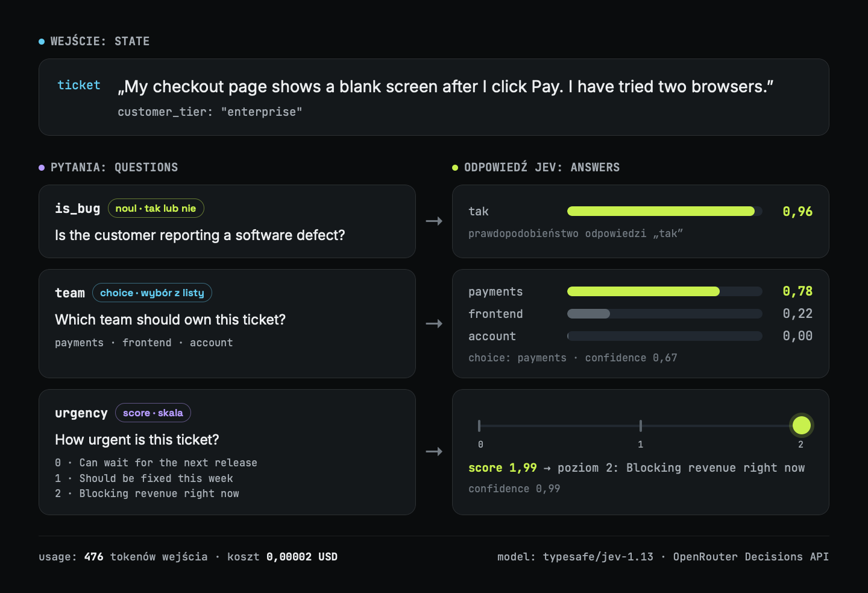The image size is (868, 593).
Task: Click 'choice: payments · confidence 0,67' line
Action: point(573,358)
